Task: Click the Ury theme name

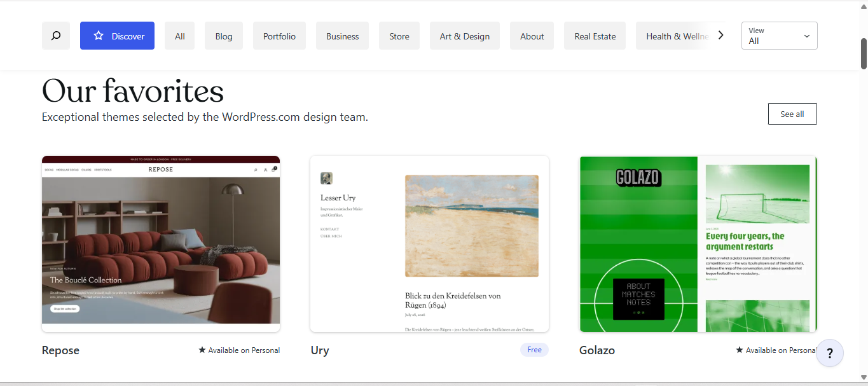Action: click(x=320, y=350)
